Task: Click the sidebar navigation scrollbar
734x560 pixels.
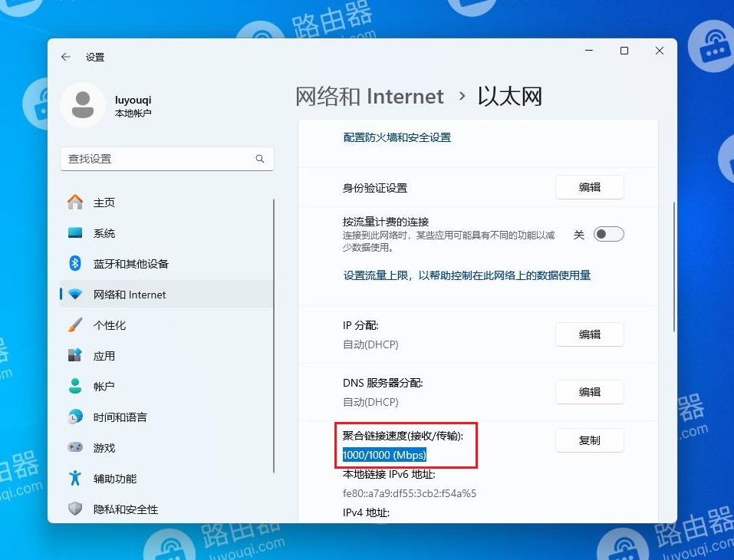Action: pos(273,335)
